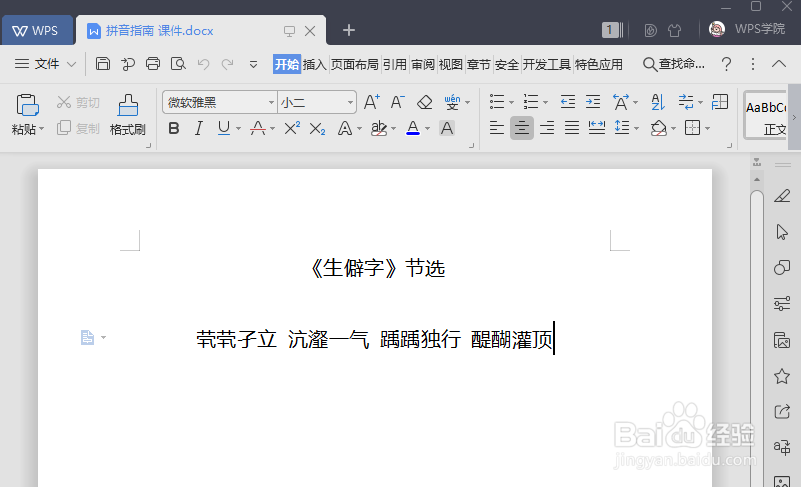This screenshot has height=487, width=801.
Task: Click the Clear Formatting eraser icon
Action: pyautogui.click(x=425, y=102)
